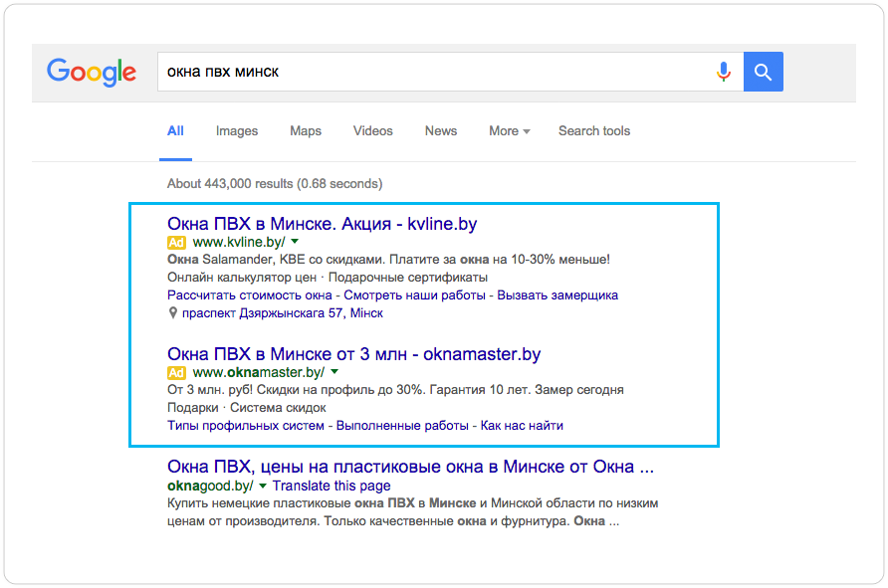Click the About 443,000 results text
The image size is (888, 588).
(x=275, y=183)
